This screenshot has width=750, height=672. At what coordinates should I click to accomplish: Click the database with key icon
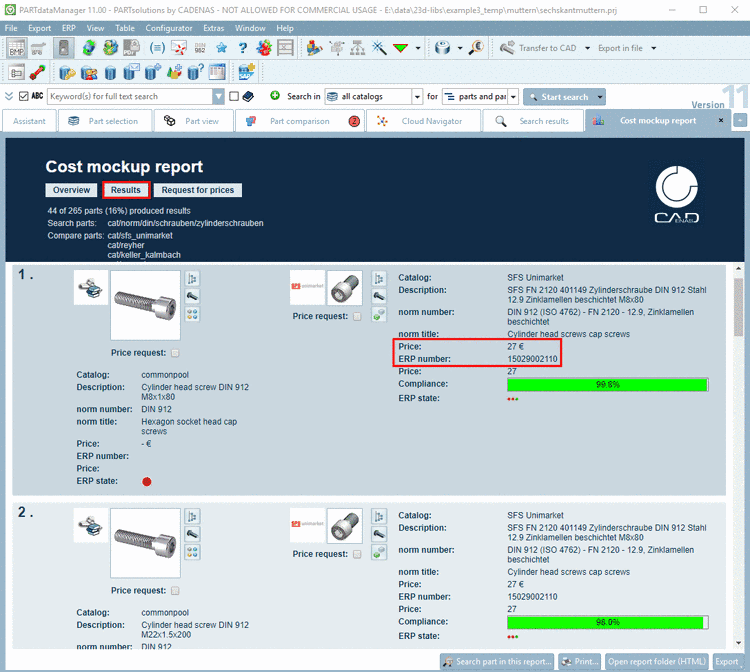coord(67,73)
